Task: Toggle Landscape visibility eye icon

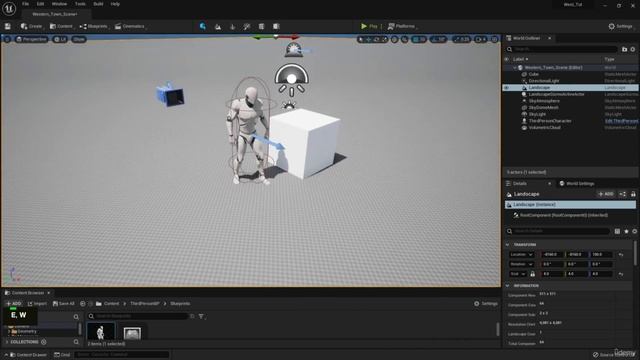Action: point(507,88)
